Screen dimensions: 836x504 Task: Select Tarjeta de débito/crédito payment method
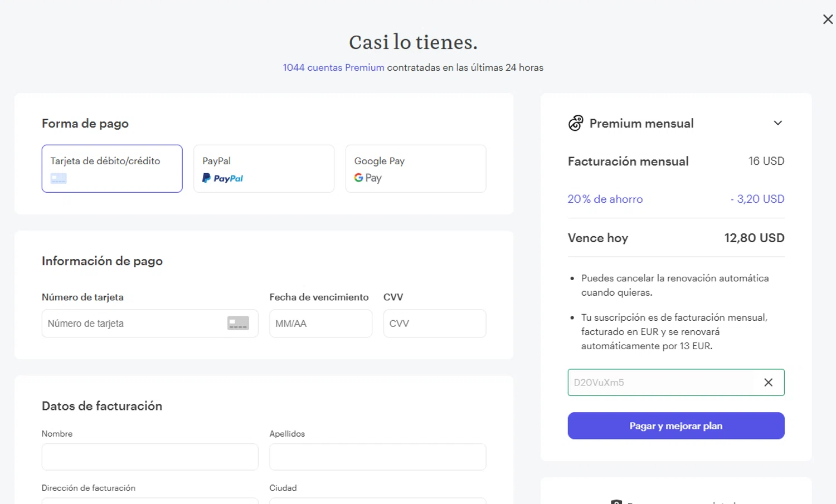[x=112, y=168]
